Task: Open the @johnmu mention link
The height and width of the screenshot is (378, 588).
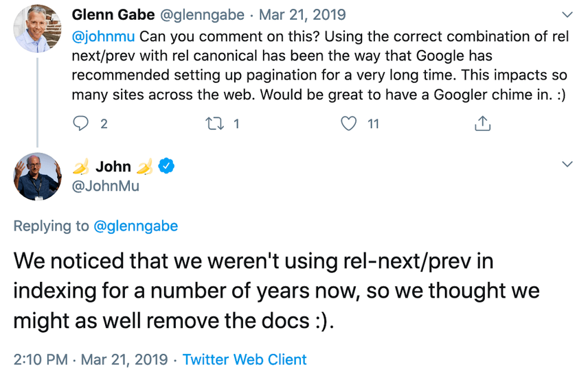Action: (104, 35)
